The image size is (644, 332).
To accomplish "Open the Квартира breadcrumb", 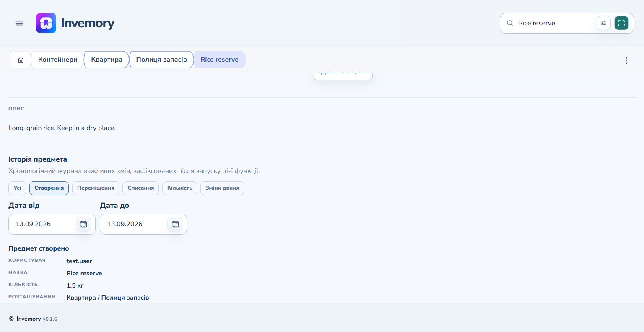I will 106,60.
